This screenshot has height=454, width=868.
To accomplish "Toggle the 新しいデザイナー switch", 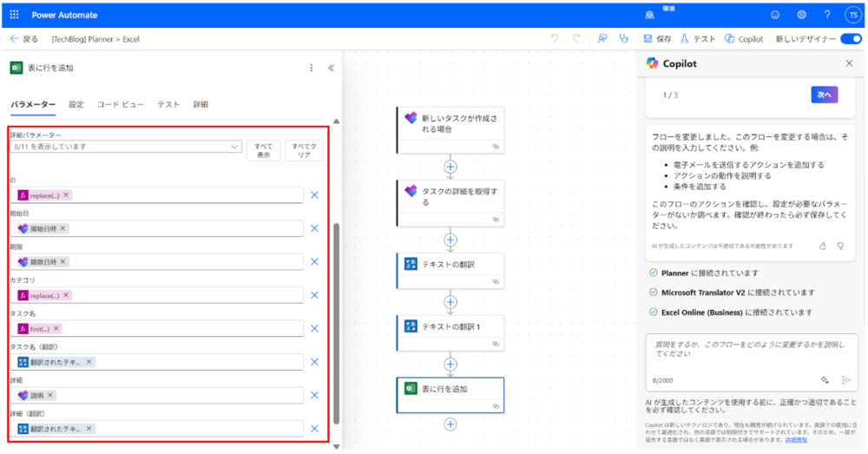I will (851, 39).
